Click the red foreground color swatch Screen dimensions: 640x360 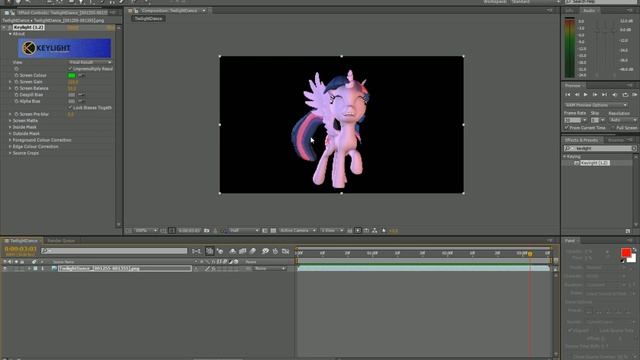[626, 253]
